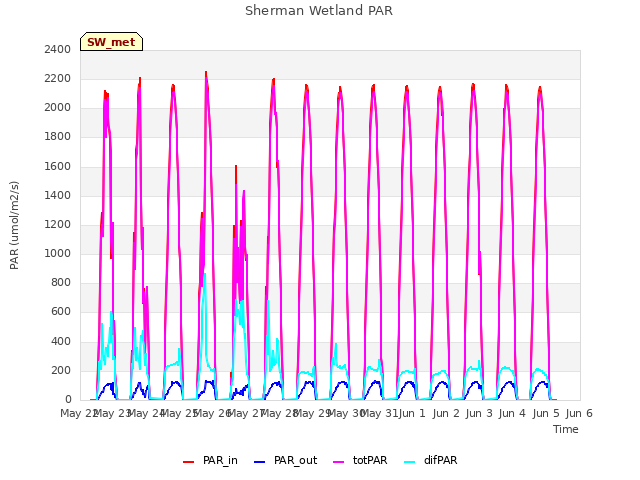Toggle the totPAR legend entry
This screenshot has height=480, width=640.
pyautogui.click(x=360, y=460)
